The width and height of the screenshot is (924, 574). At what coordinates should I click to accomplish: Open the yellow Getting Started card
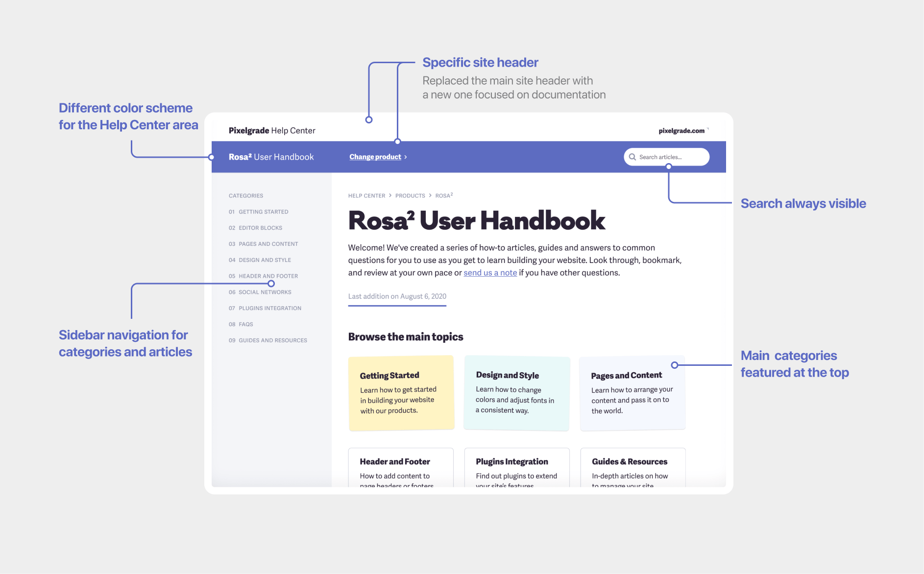click(x=401, y=393)
